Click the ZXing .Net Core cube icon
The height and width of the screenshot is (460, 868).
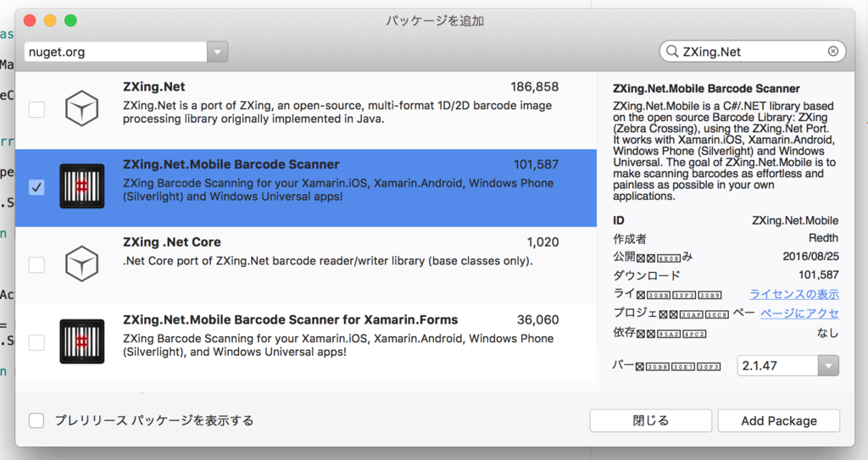point(82,264)
